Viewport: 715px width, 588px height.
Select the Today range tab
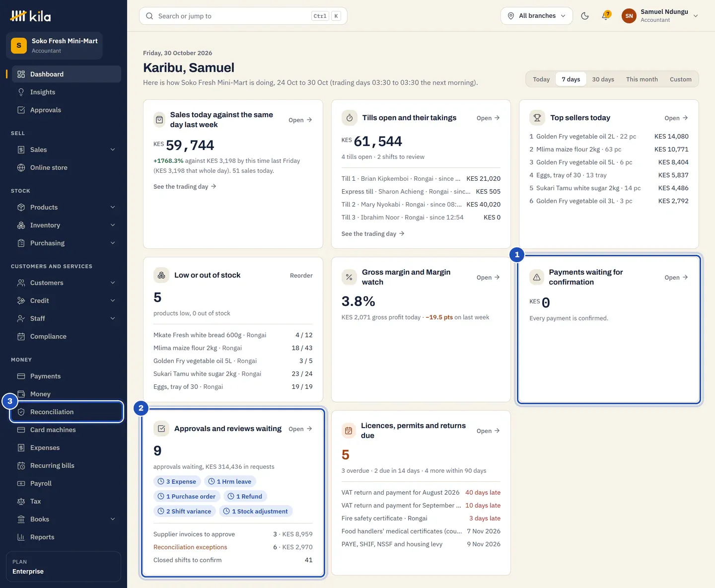[x=541, y=79]
